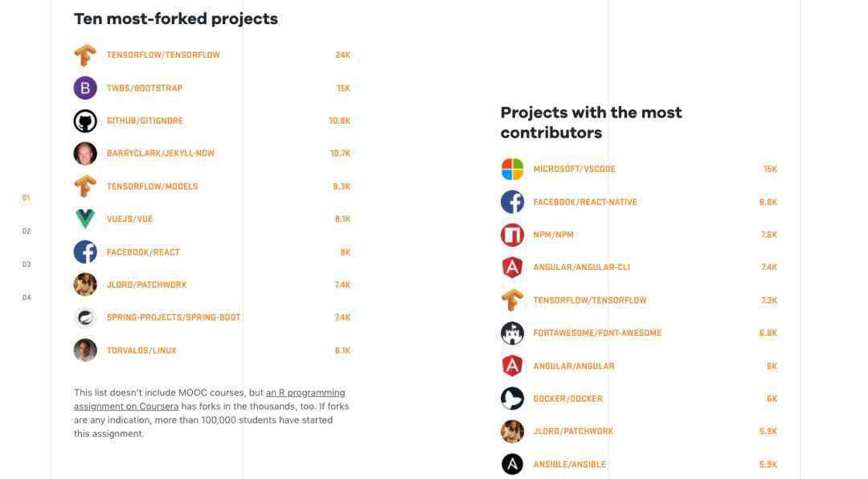This screenshot has height=479, width=868.
Task: Click the Vue.js green V logo
Action: point(85,219)
